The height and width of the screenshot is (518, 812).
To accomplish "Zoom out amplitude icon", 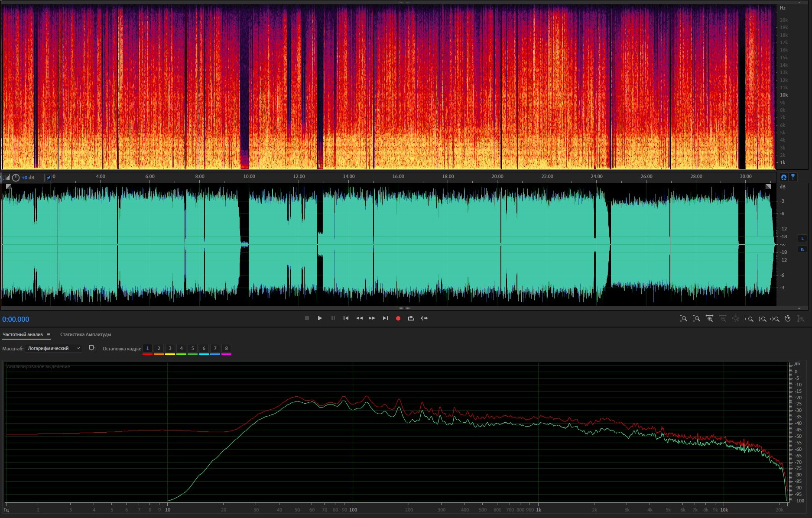I will pyautogui.click(x=696, y=319).
